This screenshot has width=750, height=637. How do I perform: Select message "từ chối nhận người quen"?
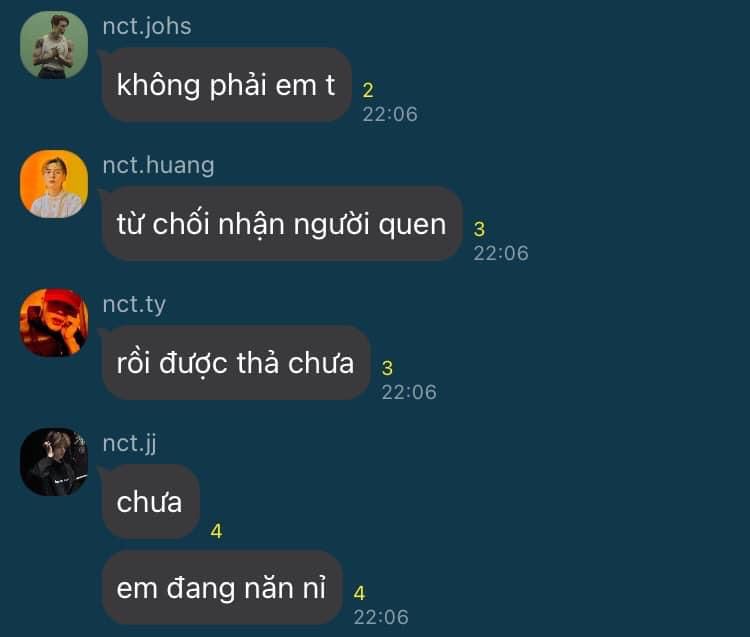tap(282, 224)
